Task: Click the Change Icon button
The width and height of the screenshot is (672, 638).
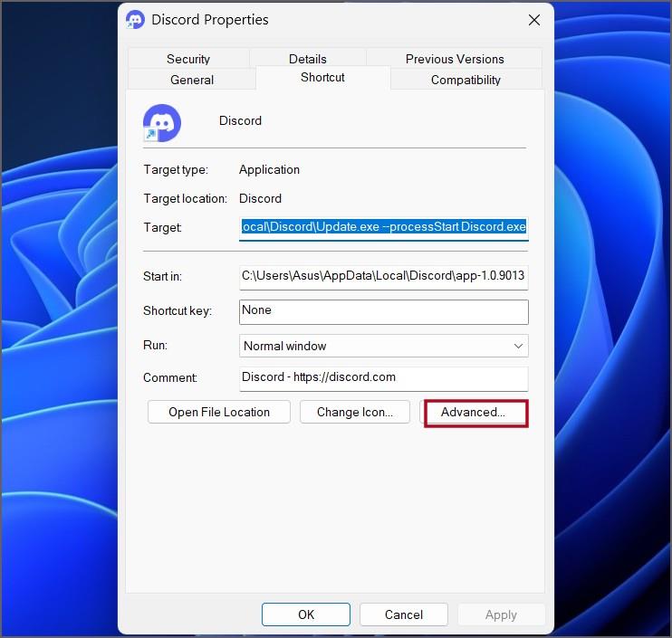Action: (355, 412)
